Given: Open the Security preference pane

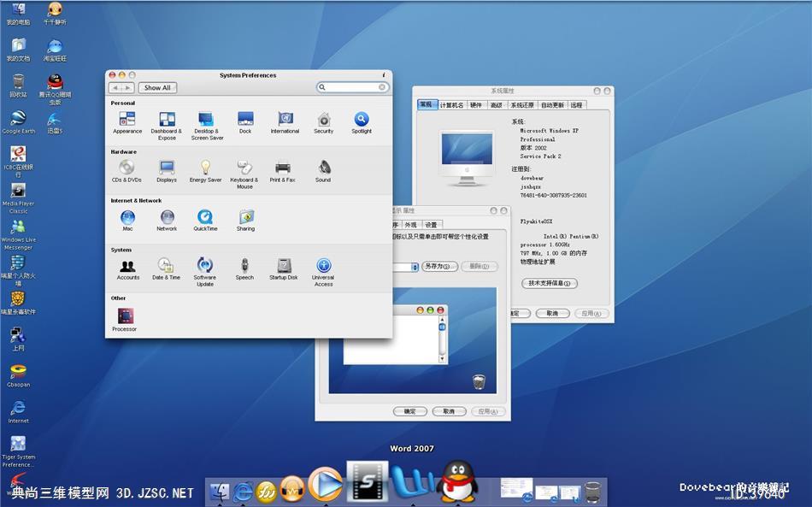Looking at the screenshot, I should coord(324,123).
